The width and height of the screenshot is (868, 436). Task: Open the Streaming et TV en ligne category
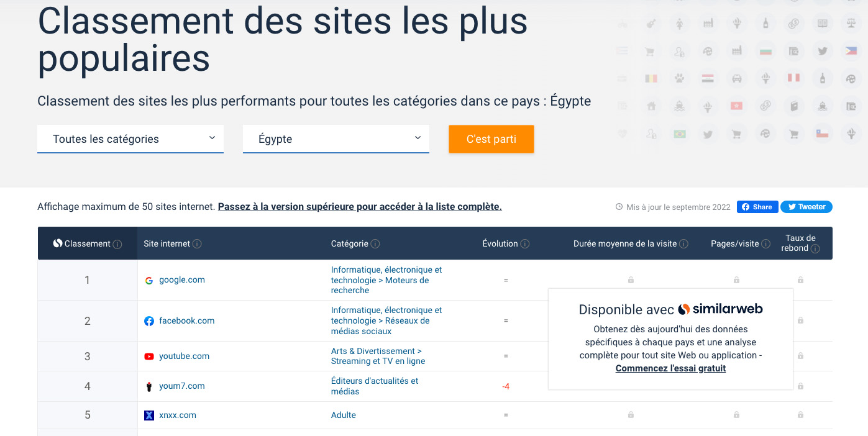point(378,356)
